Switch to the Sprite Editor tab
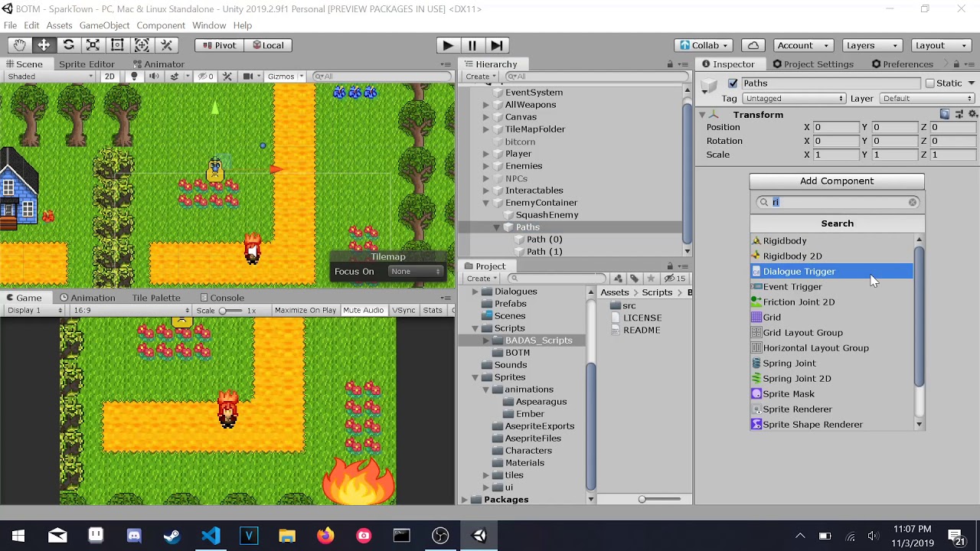 coord(87,64)
